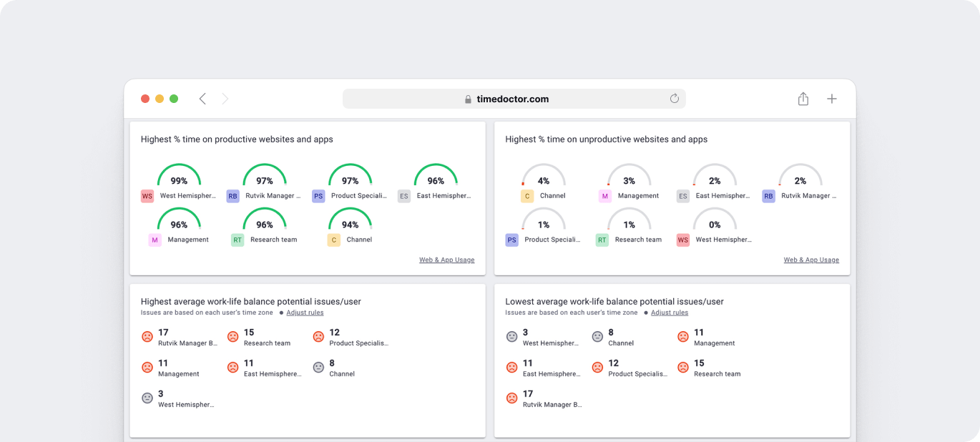Open a new tab with the plus button
Screen dimensions: 980x442
click(x=831, y=98)
